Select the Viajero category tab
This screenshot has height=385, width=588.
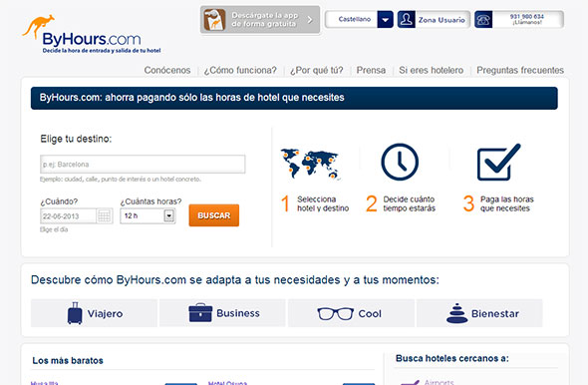pos(94,313)
